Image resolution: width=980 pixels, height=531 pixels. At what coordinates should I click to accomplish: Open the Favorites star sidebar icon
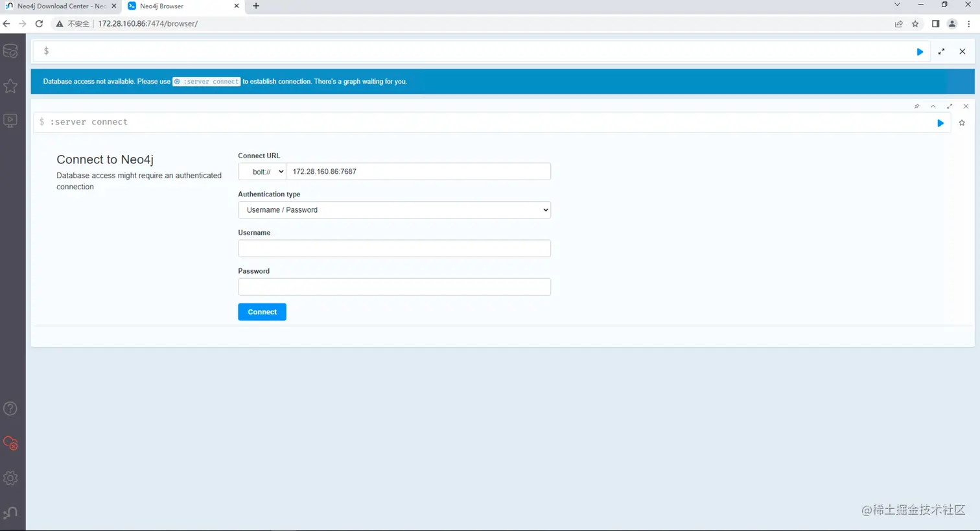10,86
